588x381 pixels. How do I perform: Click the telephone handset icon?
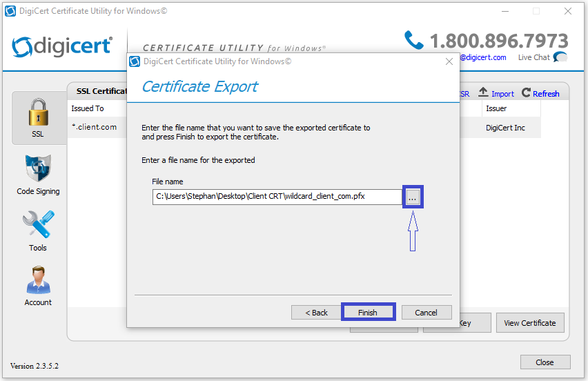(x=413, y=40)
